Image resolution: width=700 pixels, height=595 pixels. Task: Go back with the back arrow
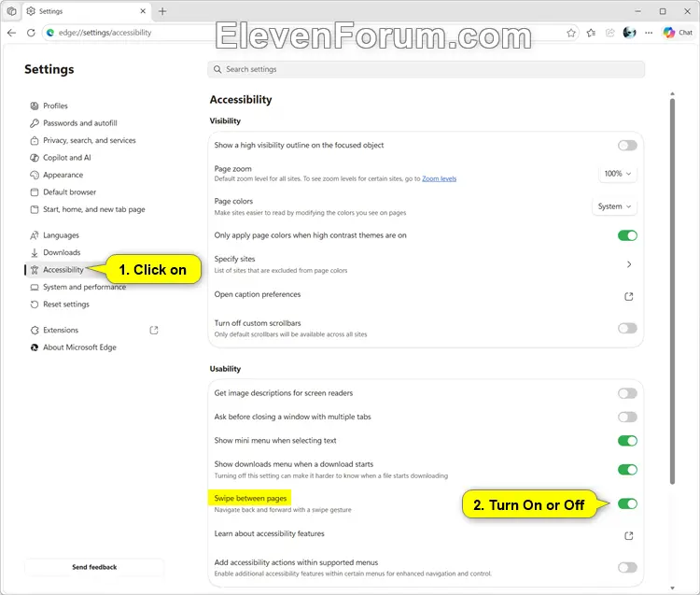click(x=11, y=33)
